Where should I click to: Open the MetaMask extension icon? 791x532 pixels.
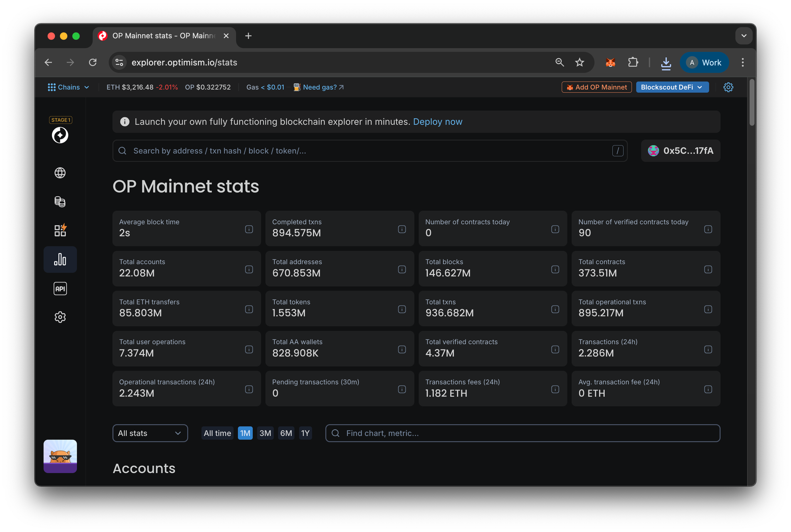[610, 62]
